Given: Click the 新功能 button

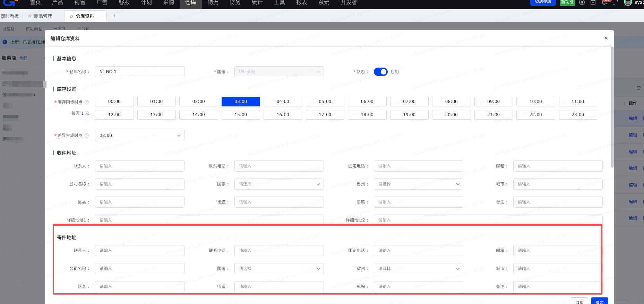Looking at the screenshot, I should (567, 2).
